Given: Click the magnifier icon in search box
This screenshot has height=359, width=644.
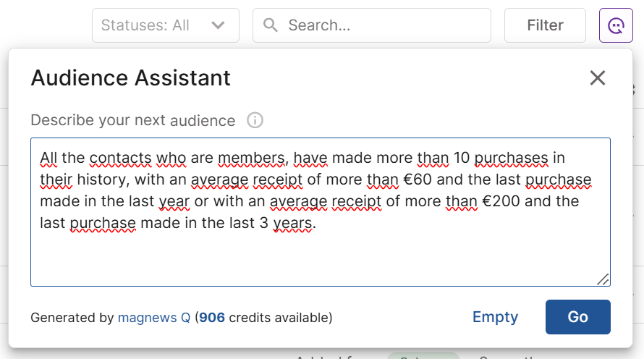Looking at the screenshot, I should click(x=271, y=25).
